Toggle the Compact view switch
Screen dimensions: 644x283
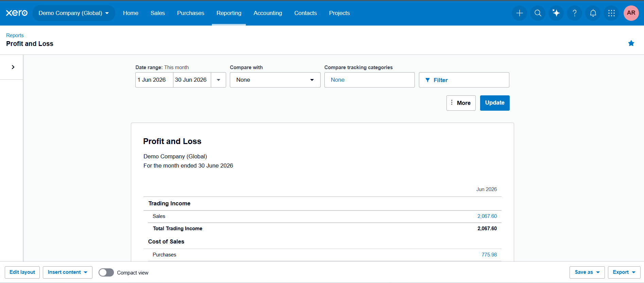[x=106, y=272]
